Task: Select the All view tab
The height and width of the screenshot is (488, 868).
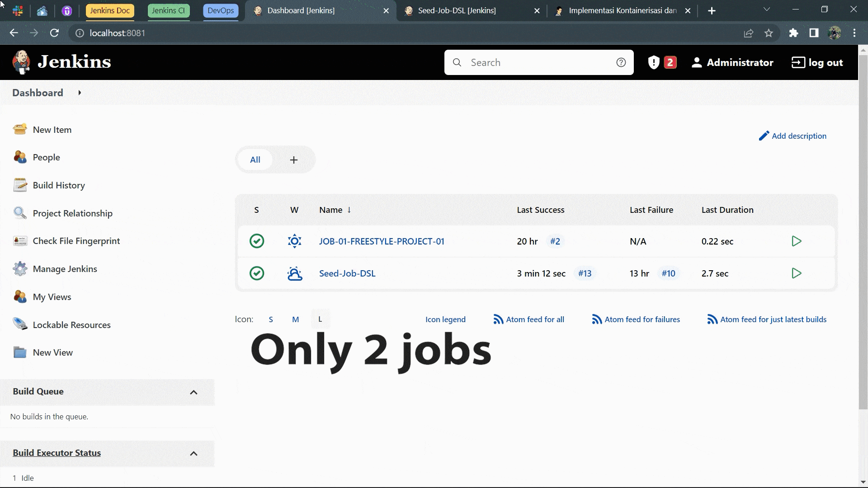Action: pyautogui.click(x=255, y=160)
